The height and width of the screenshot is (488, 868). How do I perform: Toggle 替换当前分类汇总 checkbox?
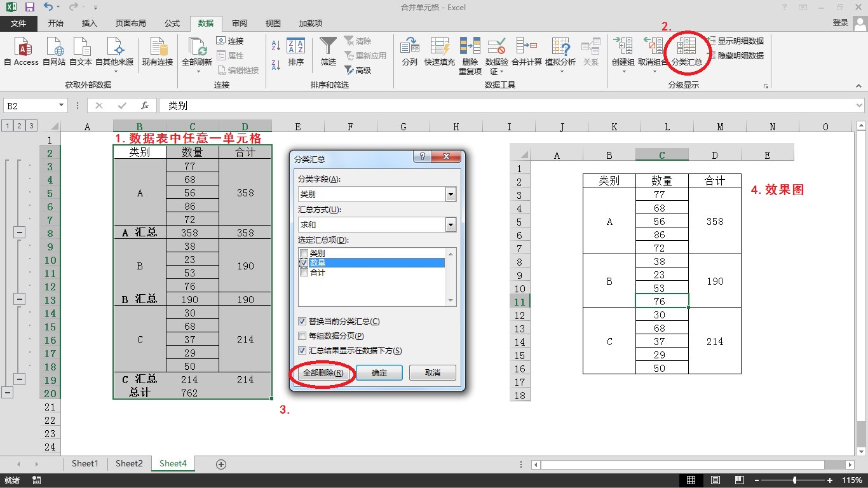click(x=302, y=322)
